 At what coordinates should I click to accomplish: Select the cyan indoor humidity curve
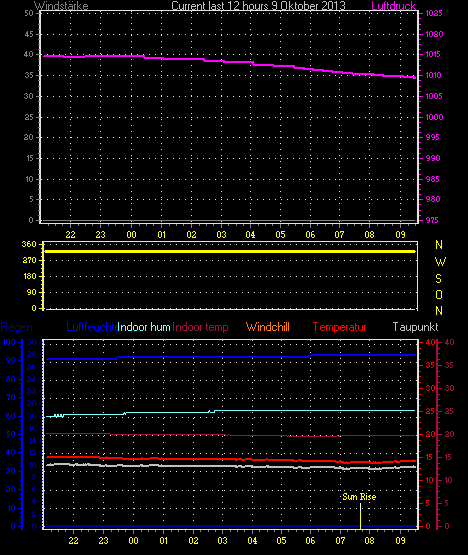pos(231,412)
